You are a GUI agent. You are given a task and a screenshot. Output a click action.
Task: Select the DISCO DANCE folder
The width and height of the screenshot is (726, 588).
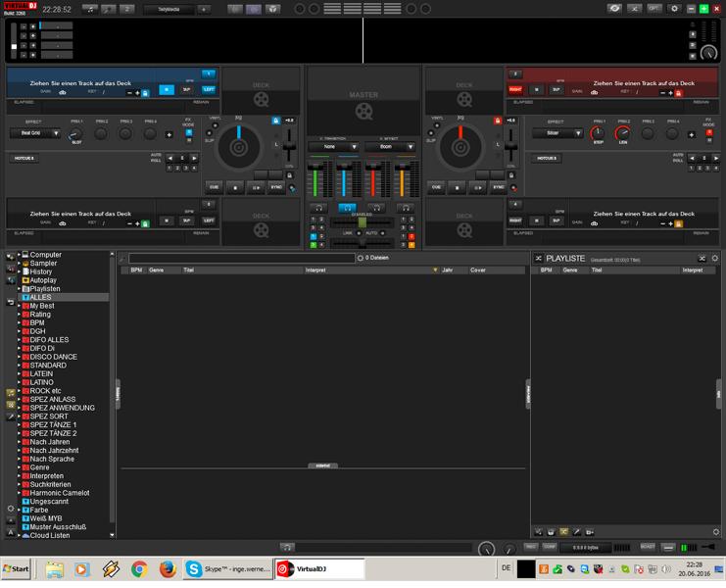tap(53, 357)
